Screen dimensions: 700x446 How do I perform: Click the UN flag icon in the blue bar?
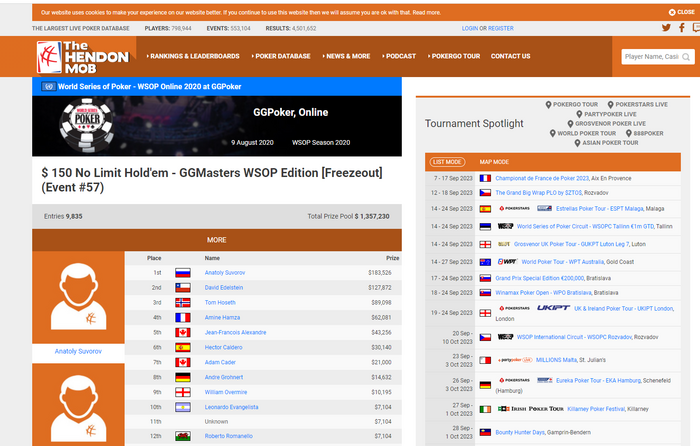click(x=48, y=87)
